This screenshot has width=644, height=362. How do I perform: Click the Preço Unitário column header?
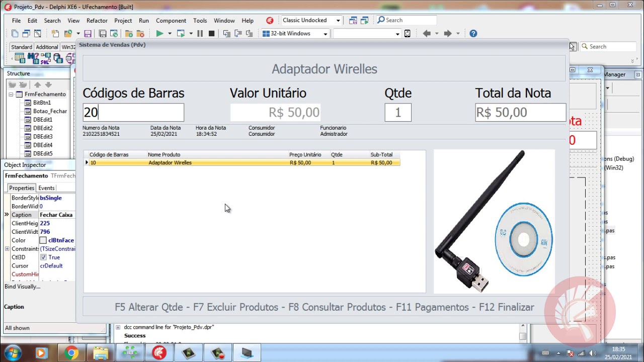click(x=309, y=155)
